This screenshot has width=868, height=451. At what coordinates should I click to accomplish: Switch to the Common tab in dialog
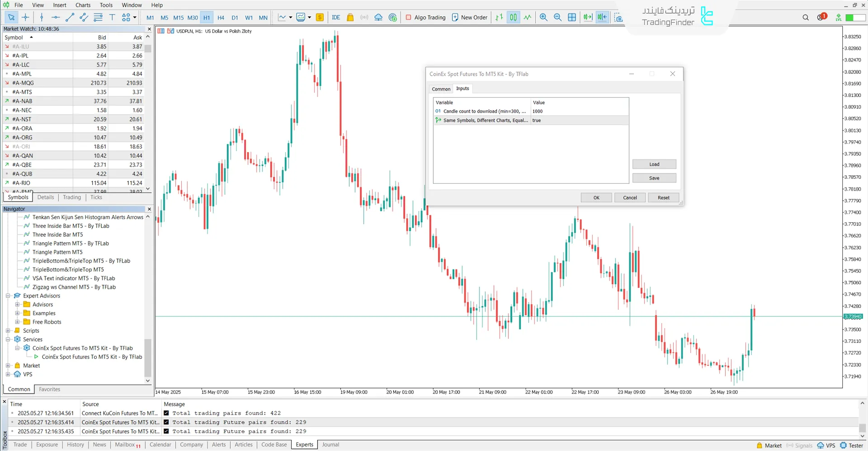tap(441, 89)
